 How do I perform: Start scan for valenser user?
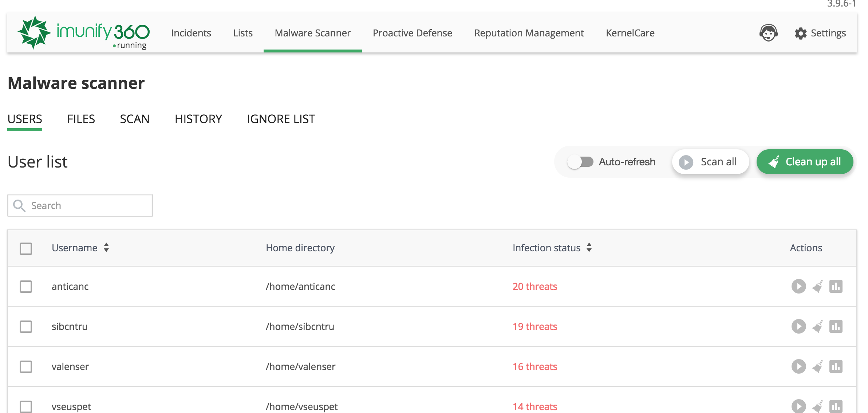(x=798, y=366)
